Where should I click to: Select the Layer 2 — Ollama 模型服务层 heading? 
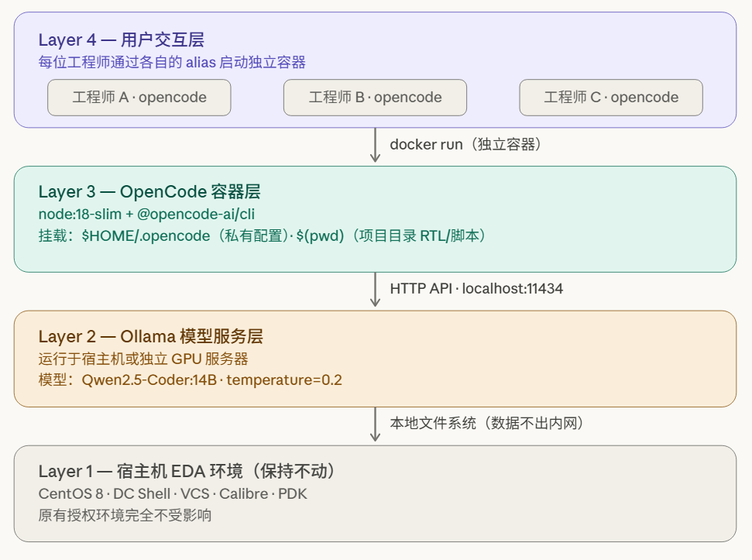[x=150, y=337]
